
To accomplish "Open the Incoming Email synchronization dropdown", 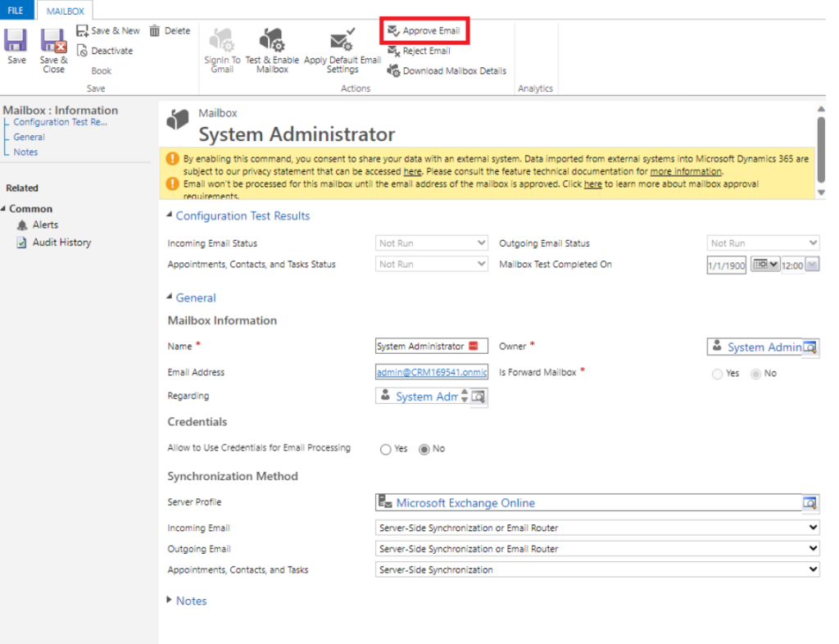I will tap(813, 528).
